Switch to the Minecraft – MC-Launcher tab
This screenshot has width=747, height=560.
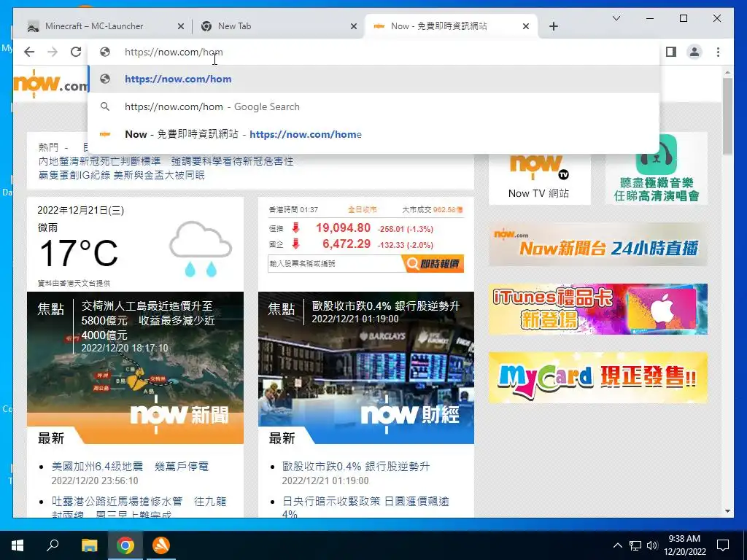[x=102, y=26]
